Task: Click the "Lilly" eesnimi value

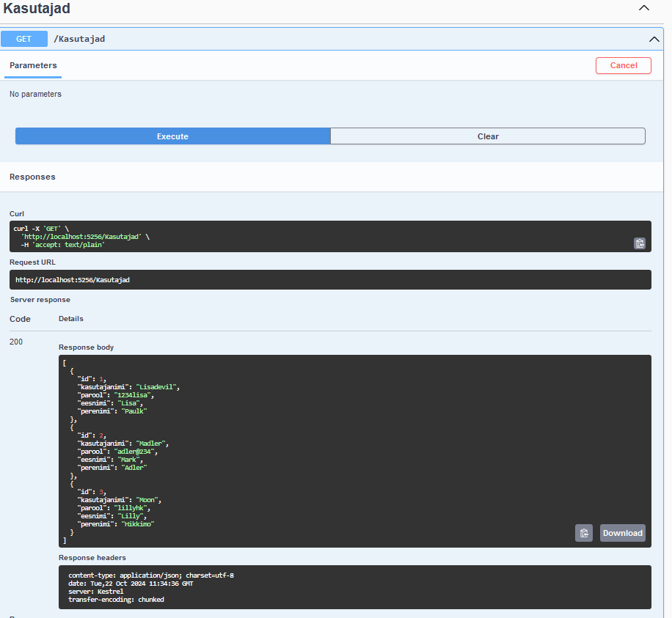Action: pyautogui.click(x=131, y=516)
